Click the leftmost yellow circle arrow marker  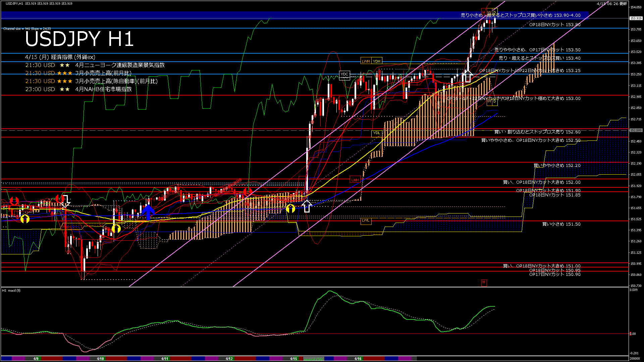25,219
